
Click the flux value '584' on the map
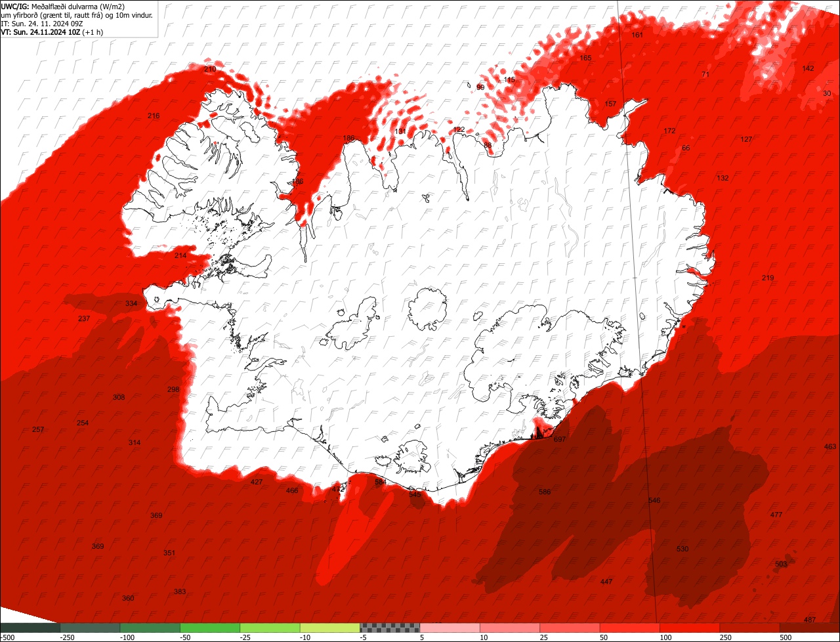coord(381,482)
